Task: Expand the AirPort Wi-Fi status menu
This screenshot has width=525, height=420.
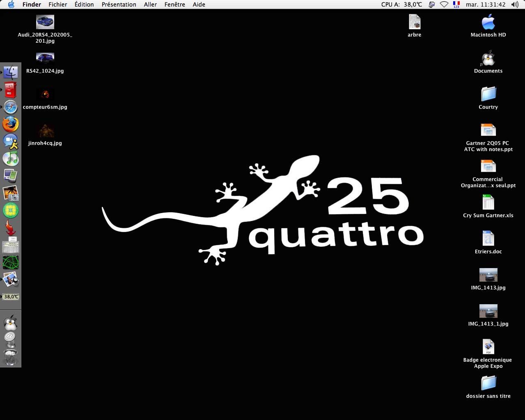Action: 444,5
